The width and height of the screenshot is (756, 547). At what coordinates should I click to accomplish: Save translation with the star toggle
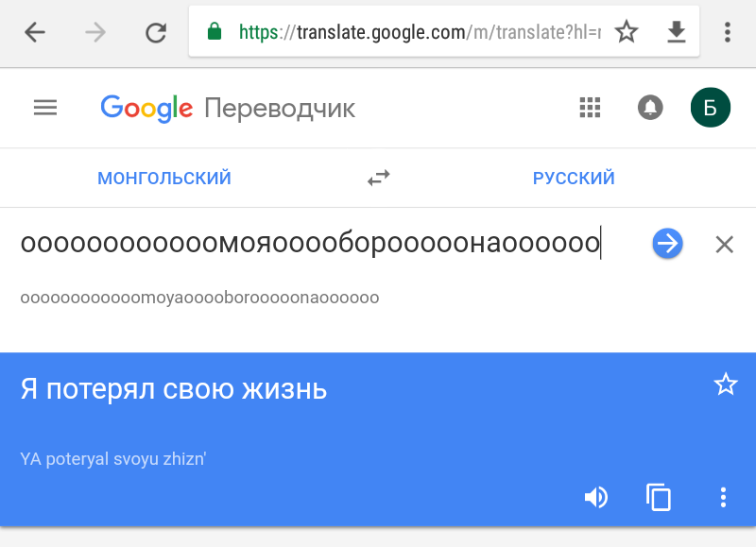tap(725, 384)
